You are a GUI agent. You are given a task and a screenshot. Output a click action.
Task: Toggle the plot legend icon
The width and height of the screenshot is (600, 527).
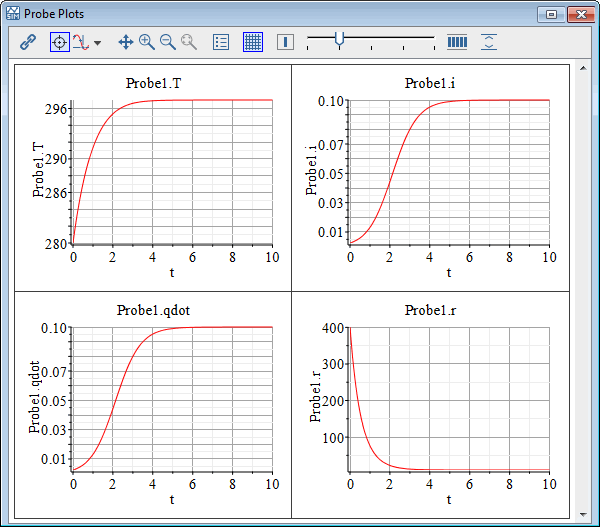click(221, 42)
